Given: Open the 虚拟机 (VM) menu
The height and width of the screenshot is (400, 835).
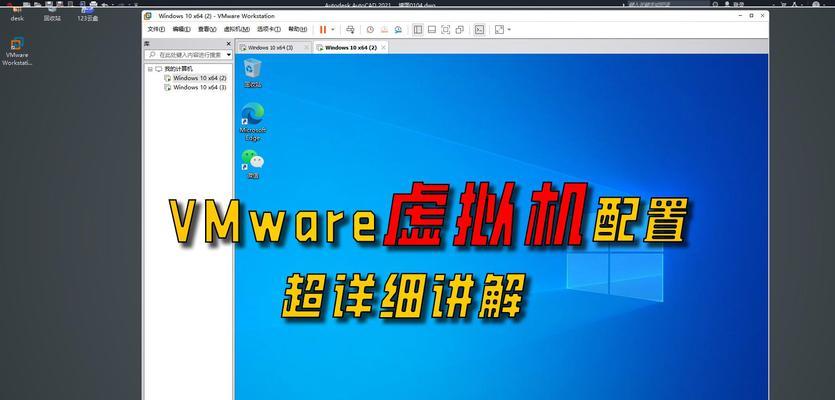Looking at the screenshot, I should (236, 30).
